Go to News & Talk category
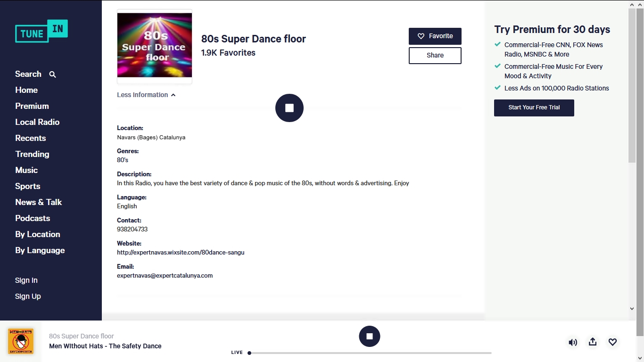The height and width of the screenshot is (362, 644). point(38,202)
